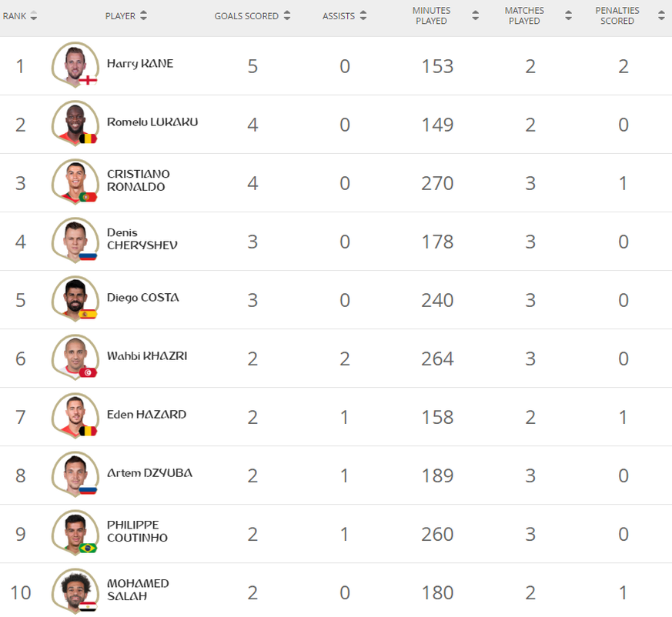Sort by Minutes Played arrow icon
Viewport: 672px width, 617px height.
click(x=475, y=16)
